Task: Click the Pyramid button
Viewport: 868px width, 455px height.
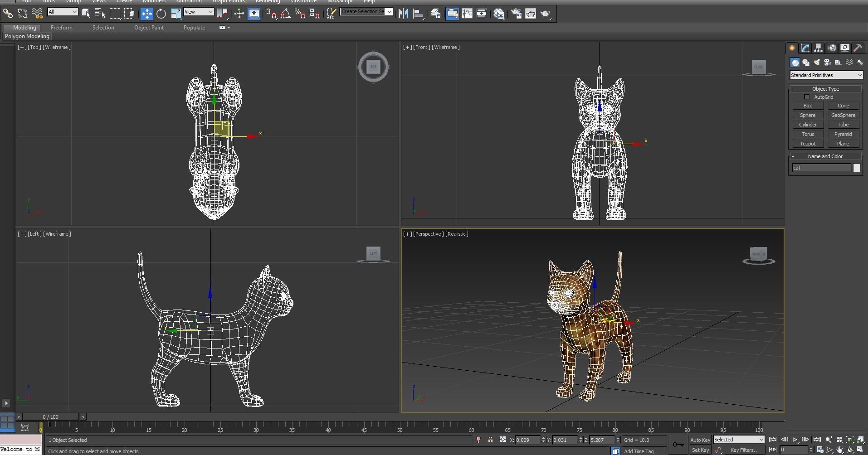Action: point(843,134)
